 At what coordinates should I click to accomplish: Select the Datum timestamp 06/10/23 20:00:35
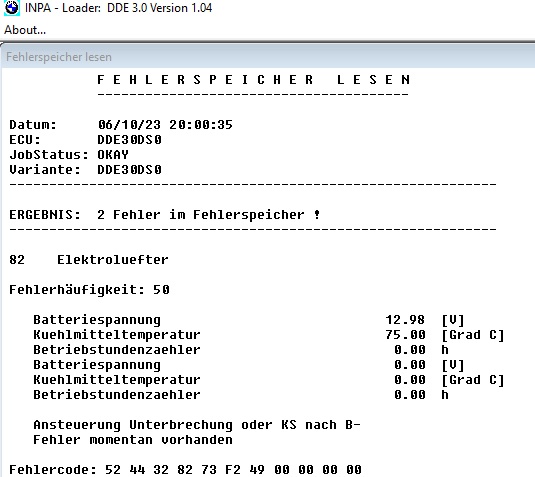[x=165, y=125]
